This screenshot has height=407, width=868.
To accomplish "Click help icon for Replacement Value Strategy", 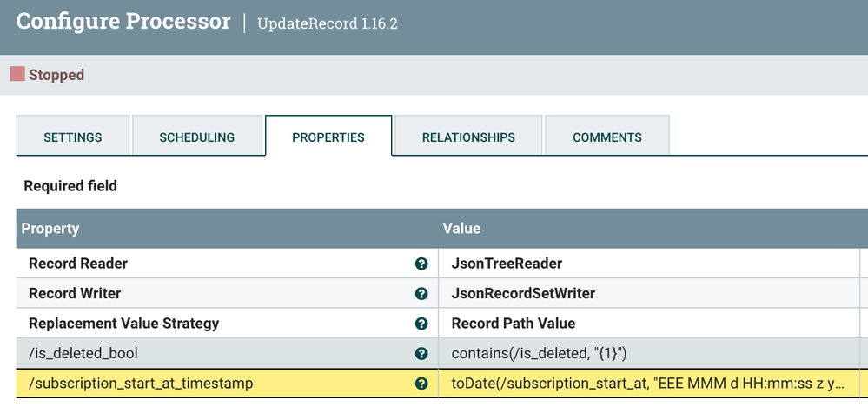I will pyautogui.click(x=421, y=324).
